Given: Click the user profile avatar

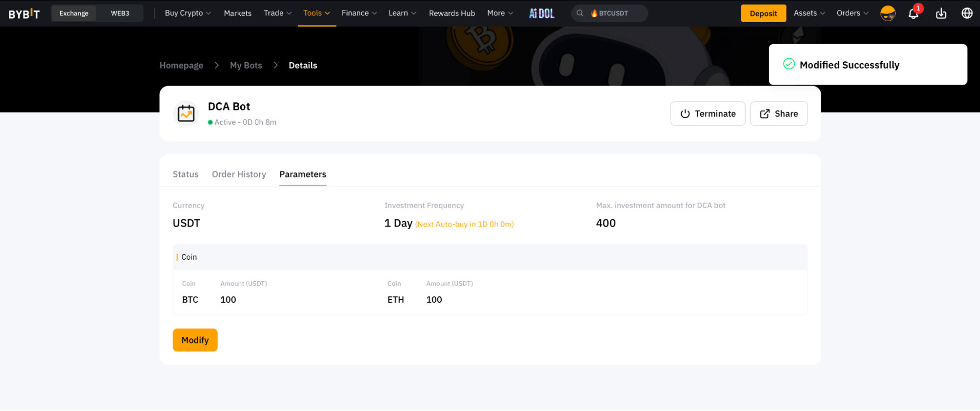Looking at the screenshot, I should [888, 13].
